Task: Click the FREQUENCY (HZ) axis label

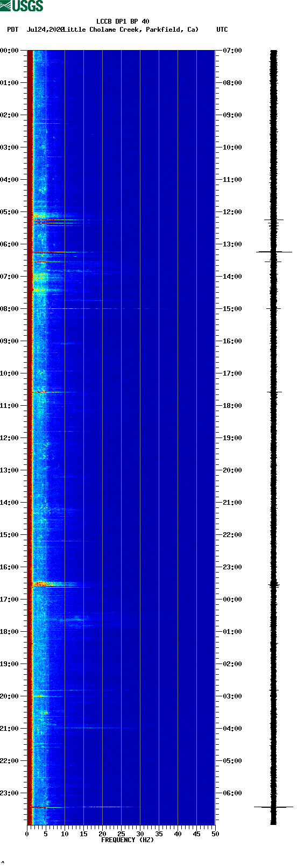Action: click(128, 840)
